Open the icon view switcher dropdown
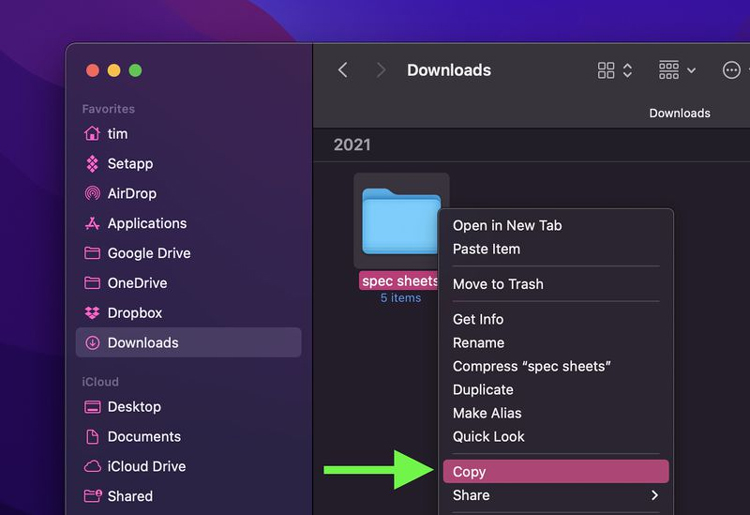 pyautogui.click(x=615, y=70)
